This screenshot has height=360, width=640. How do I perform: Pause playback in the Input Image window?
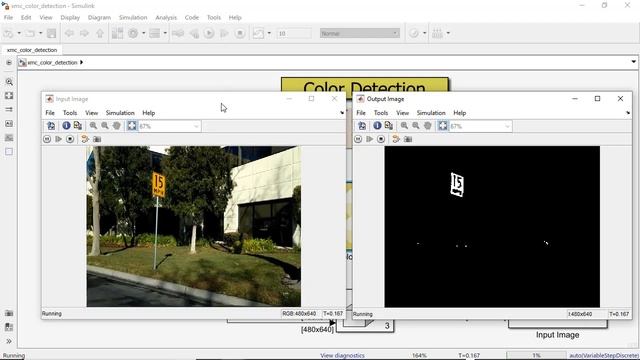47,139
